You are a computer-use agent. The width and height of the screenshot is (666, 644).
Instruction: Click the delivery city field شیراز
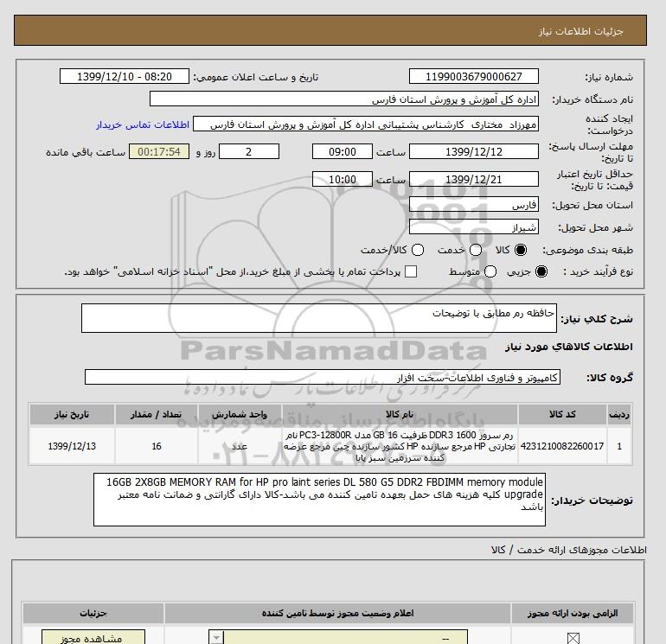tap(474, 227)
